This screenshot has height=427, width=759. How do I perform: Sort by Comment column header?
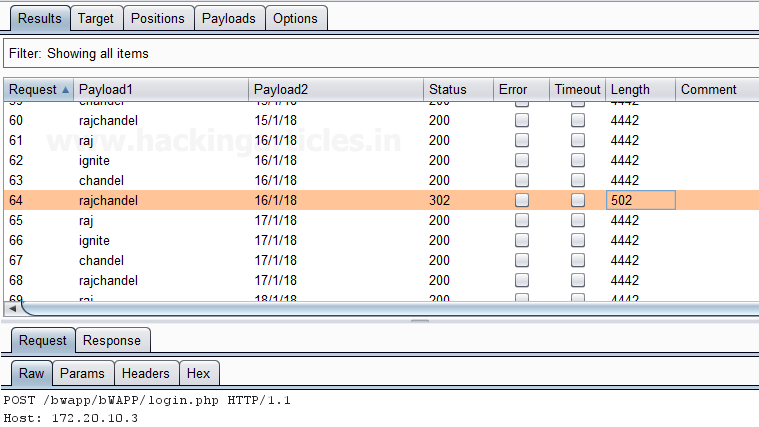[x=717, y=90]
